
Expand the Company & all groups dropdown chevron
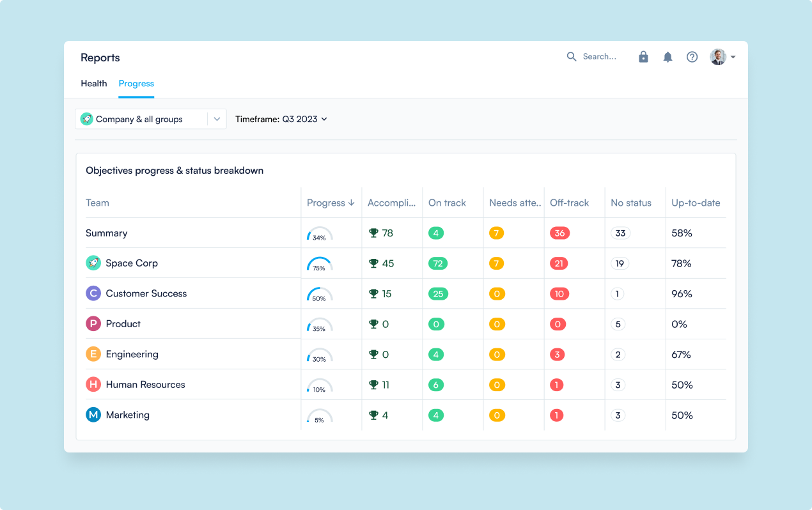pyautogui.click(x=217, y=119)
